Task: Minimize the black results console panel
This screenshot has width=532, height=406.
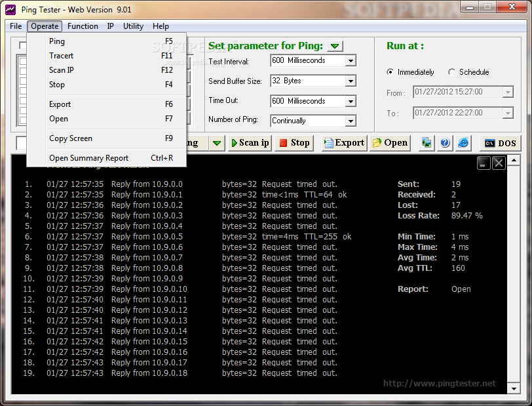Action: [x=483, y=163]
